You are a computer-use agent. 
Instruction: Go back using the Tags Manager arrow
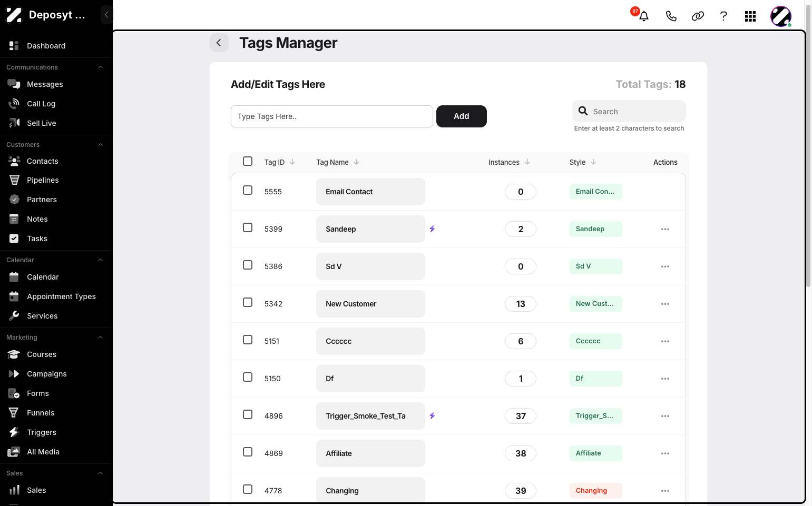(219, 43)
